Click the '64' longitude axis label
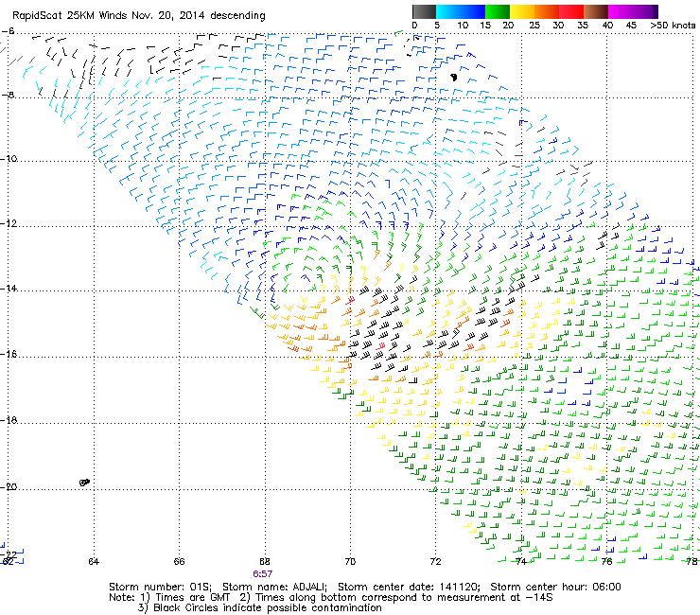700x615 pixels. click(94, 561)
